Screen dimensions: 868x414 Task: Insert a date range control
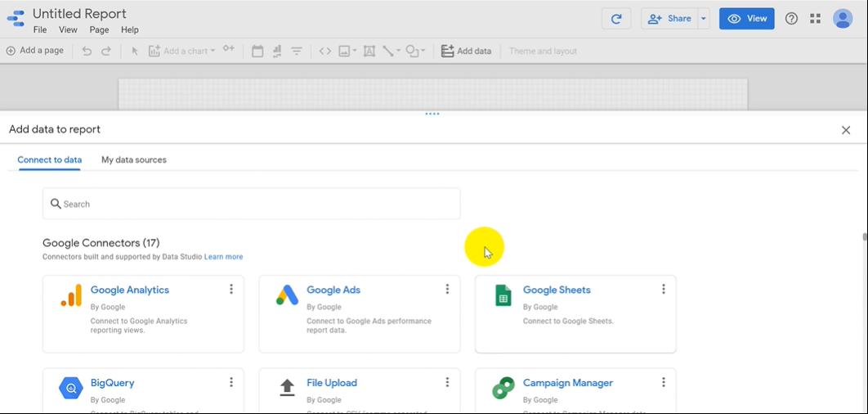click(x=257, y=51)
